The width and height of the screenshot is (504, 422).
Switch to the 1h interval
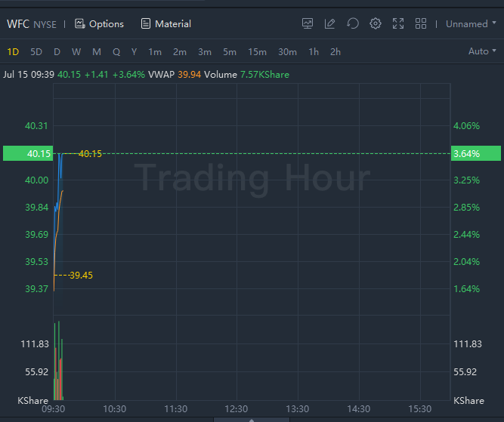pos(314,51)
